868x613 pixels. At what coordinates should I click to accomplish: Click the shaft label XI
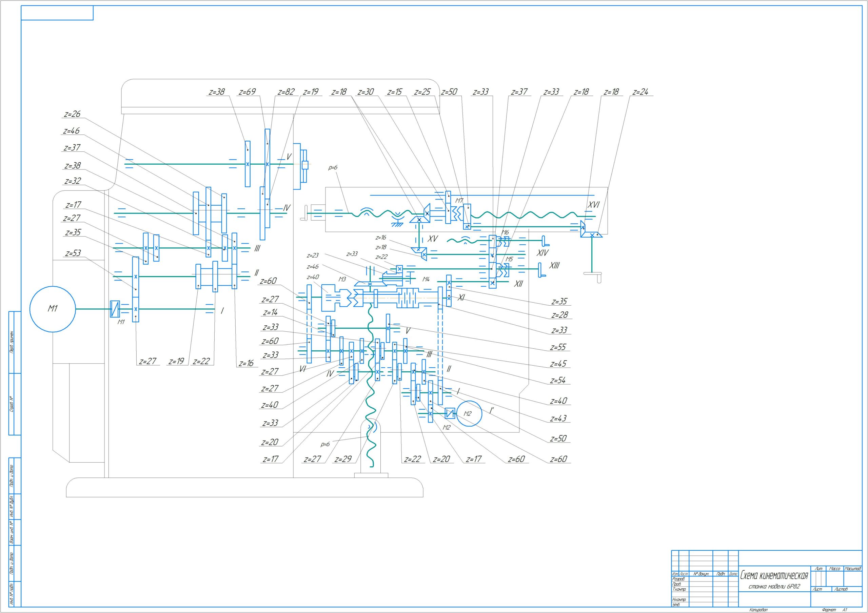[x=461, y=298]
